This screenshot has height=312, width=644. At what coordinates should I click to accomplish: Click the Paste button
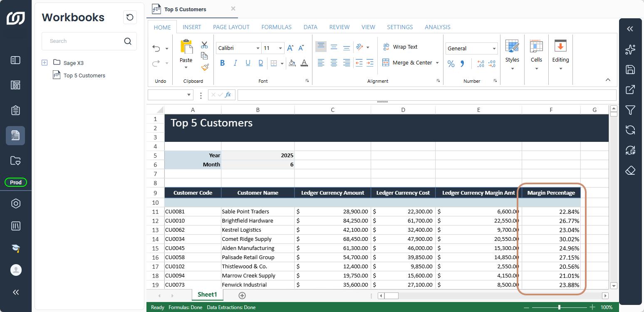point(186,54)
